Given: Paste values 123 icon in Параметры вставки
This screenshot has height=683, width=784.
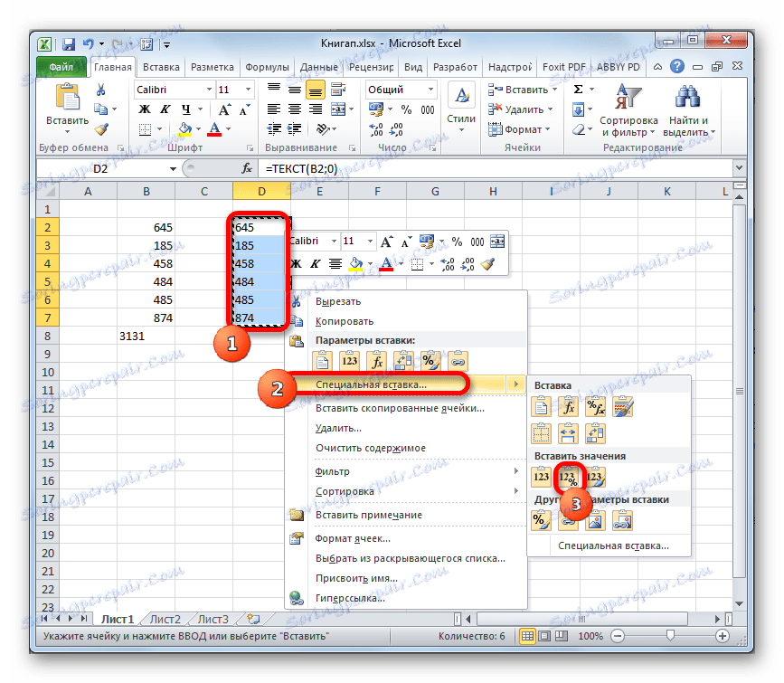Looking at the screenshot, I should 350,361.
